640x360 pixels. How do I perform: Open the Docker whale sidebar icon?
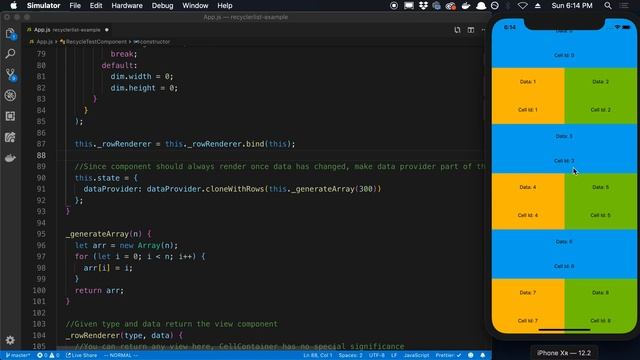point(11,158)
